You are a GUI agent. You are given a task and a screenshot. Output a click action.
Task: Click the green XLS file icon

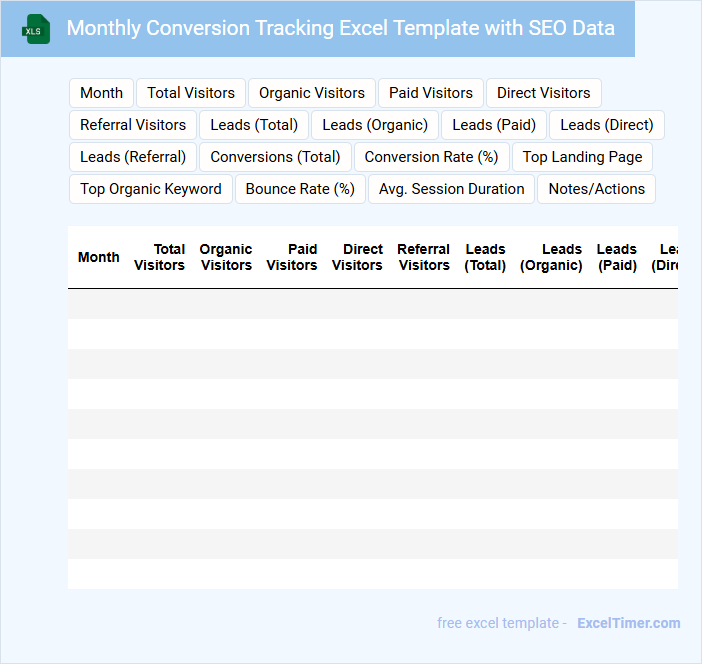pos(36,29)
